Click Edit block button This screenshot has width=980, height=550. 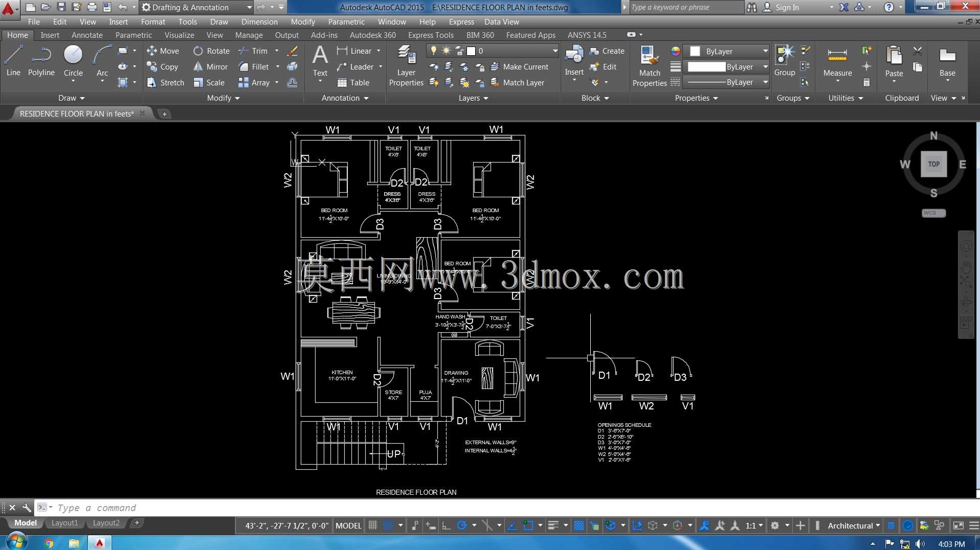(603, 67)
